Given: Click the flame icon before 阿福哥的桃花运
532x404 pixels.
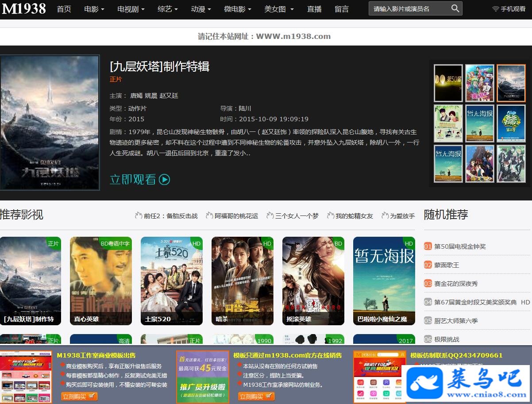Looking at the screenshot, I should click(x=209, y=215).
